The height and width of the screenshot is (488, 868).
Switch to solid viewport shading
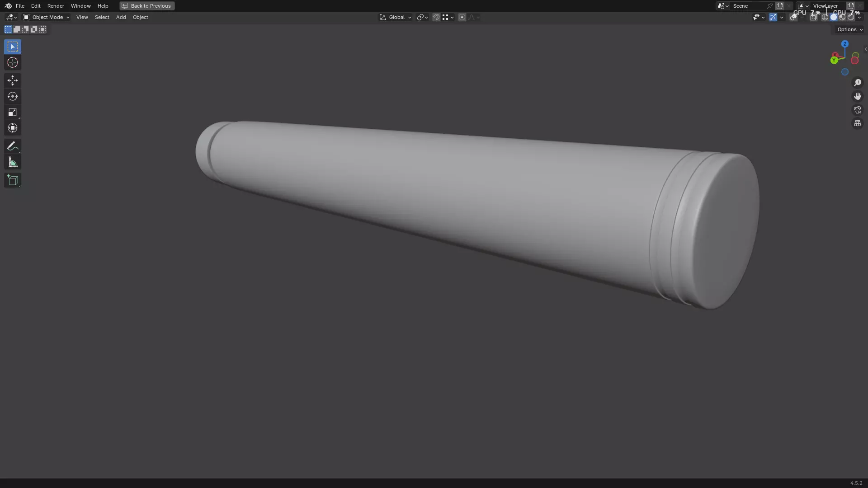834,17
